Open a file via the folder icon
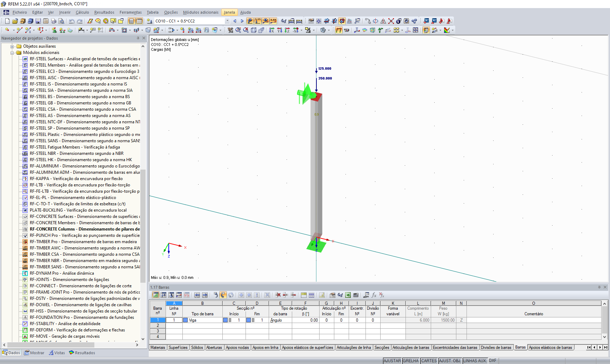Viewport: 610px width, 364px height. point(15,21)
